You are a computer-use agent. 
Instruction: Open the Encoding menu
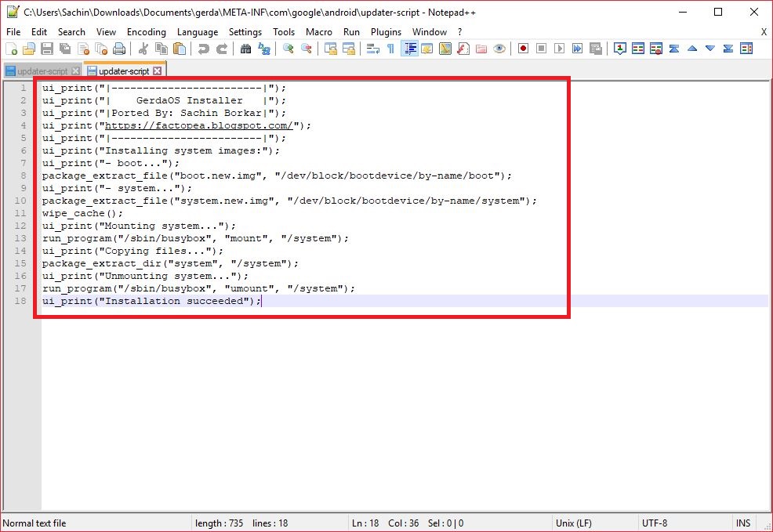click(147, 32)
